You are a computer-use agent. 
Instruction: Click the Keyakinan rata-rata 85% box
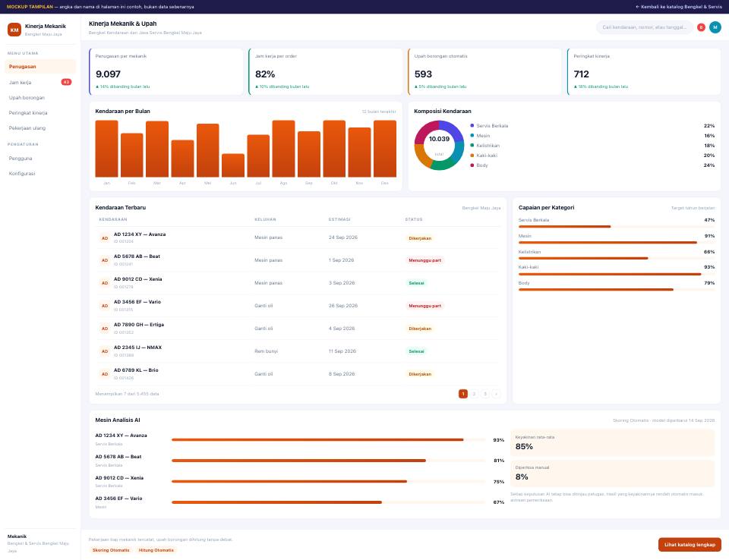[x=612, y=443]
